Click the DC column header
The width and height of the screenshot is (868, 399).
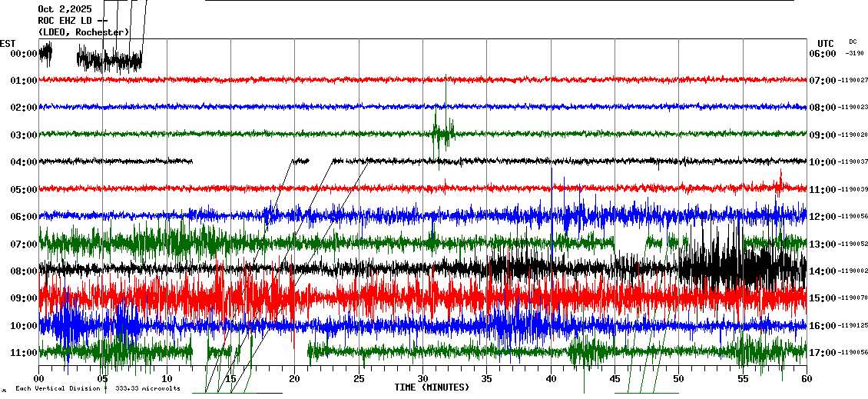(x=853, y=42)
